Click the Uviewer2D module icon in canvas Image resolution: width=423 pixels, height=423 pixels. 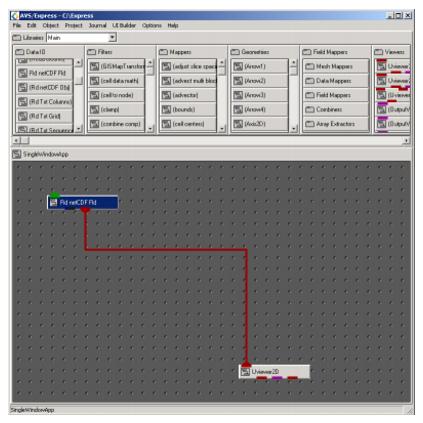[x=245, y=372]
